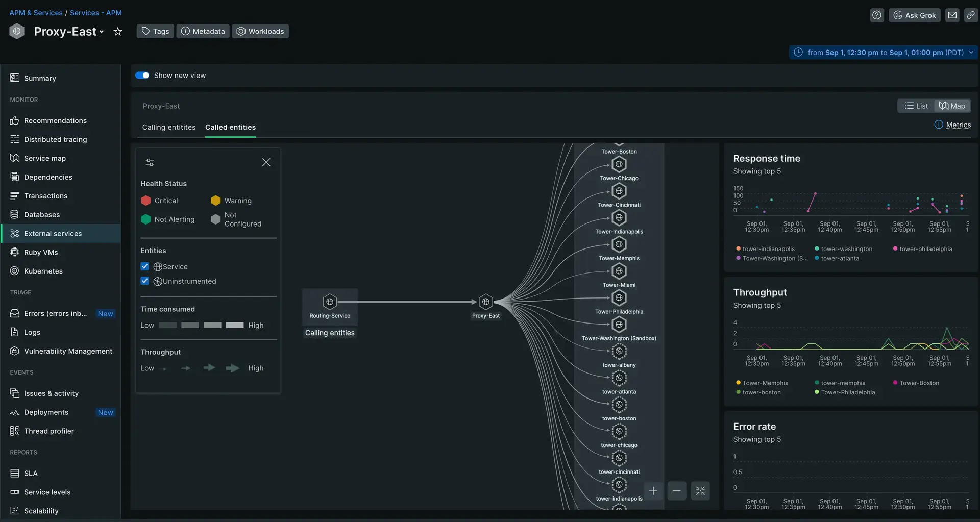Open the time range picker dropdown
The image size is (980, 522).
click(884, 53)
